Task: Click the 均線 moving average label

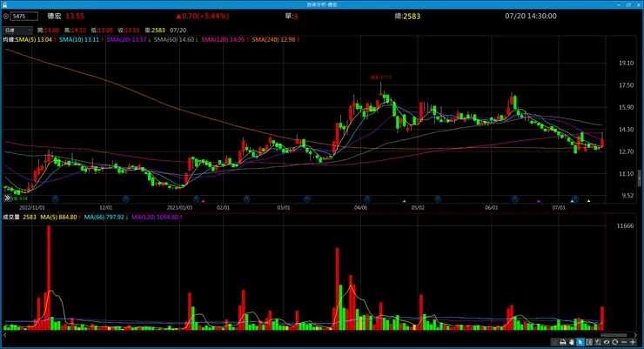Action: point(9,40)
